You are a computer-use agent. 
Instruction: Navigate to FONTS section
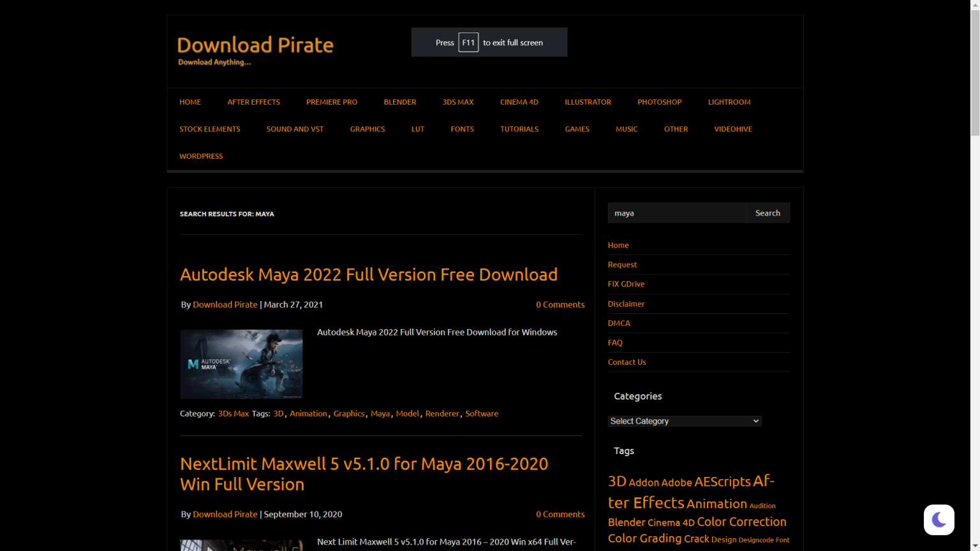point(463,129)
